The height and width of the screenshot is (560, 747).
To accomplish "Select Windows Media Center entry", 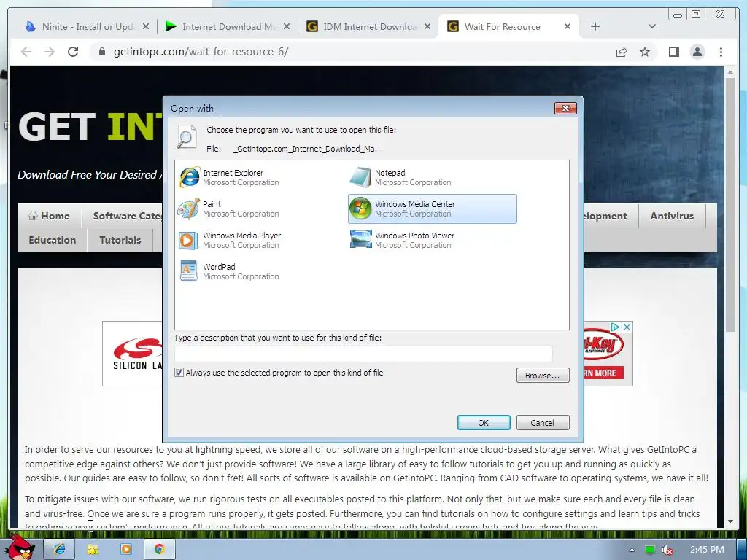I will tap(432, 209).
